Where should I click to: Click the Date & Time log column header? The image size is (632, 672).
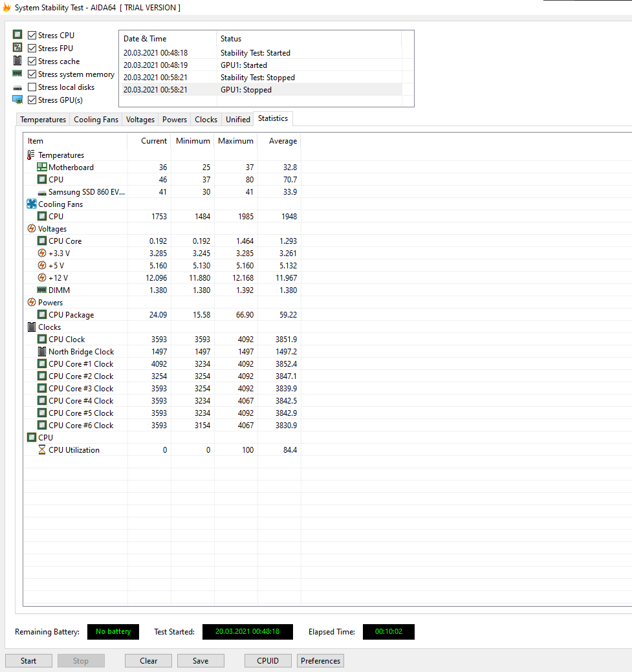[x=168, y=39]
